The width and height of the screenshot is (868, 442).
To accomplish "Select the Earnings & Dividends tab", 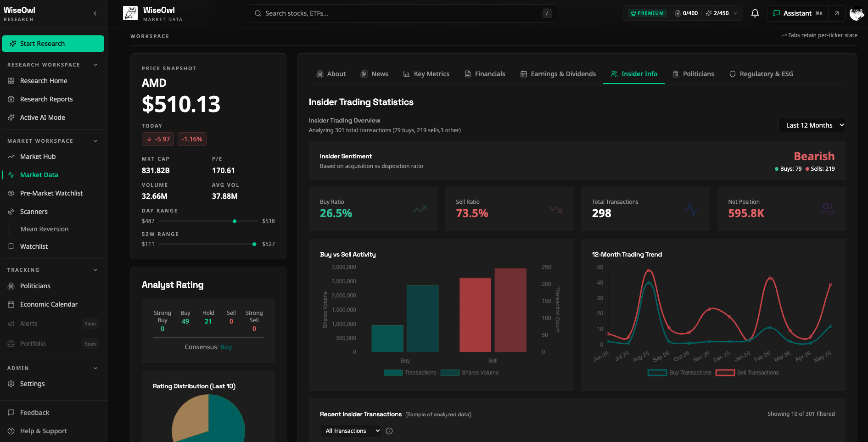I will click(x=558, y=74).
